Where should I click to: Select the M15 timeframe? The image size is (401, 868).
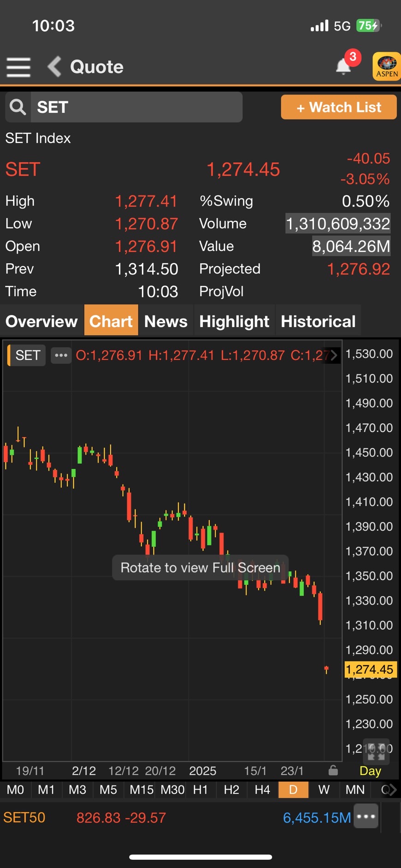[x=142, y=790]
